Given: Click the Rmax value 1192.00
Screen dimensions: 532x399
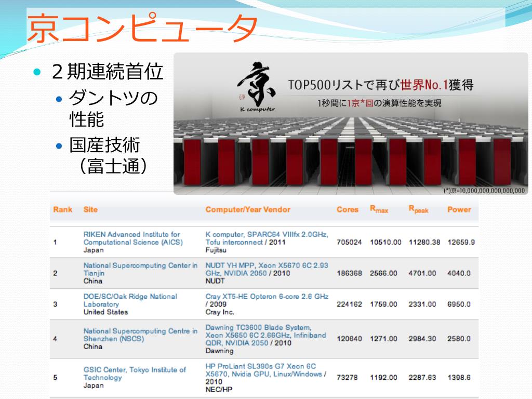Looking at the screenshot, I should click(383, 378).
